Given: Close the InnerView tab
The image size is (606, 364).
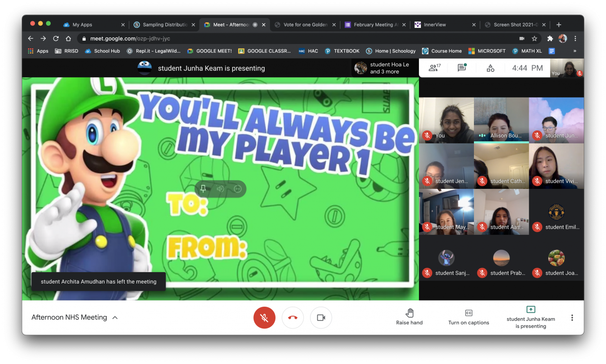Looking at the screenshot, I should (474, 25).
